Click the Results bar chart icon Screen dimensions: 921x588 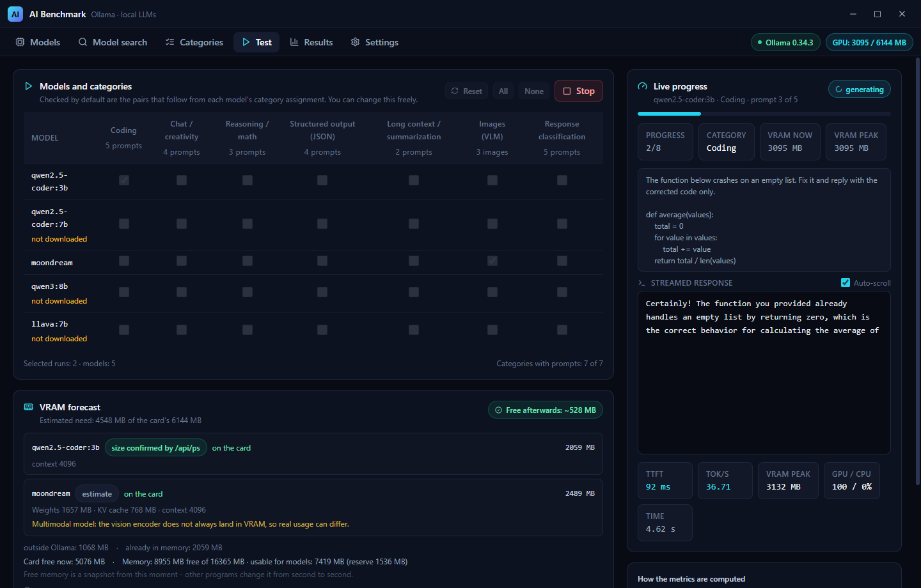(294, 42)
